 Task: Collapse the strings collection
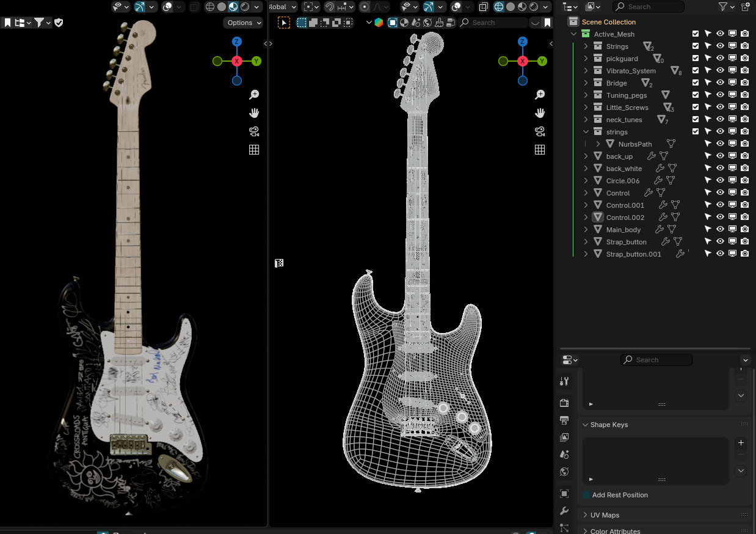tap(586, 132)
